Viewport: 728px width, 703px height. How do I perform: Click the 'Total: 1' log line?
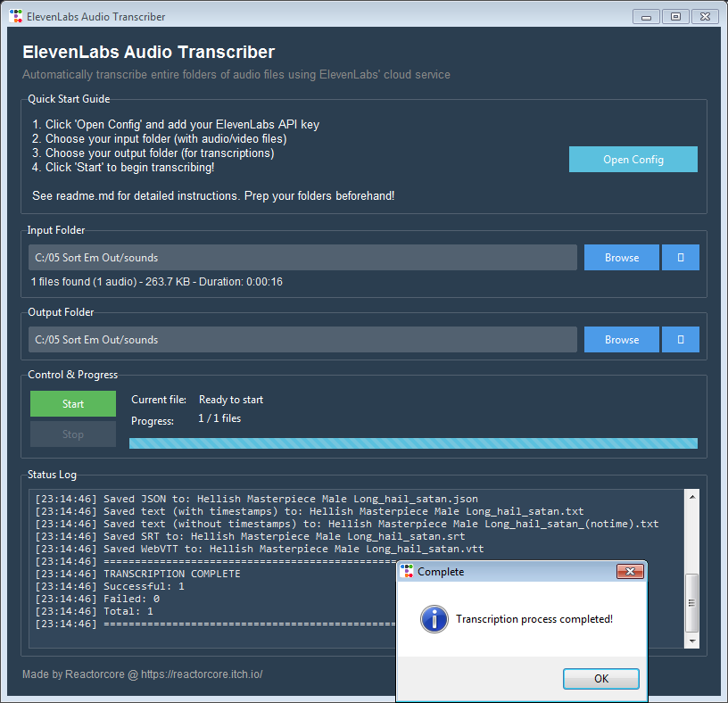point(95,611)
